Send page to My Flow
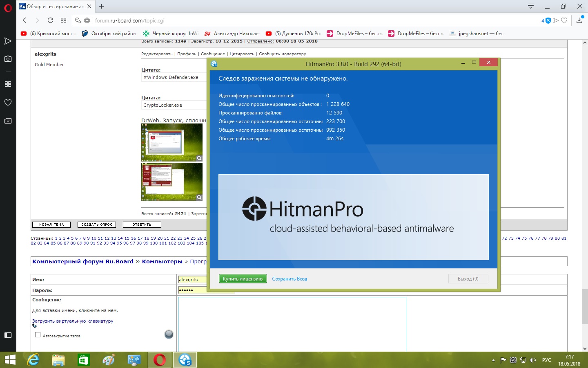This screenshot has height=368, width=588. pyautogui.click(x=556, y=20)
